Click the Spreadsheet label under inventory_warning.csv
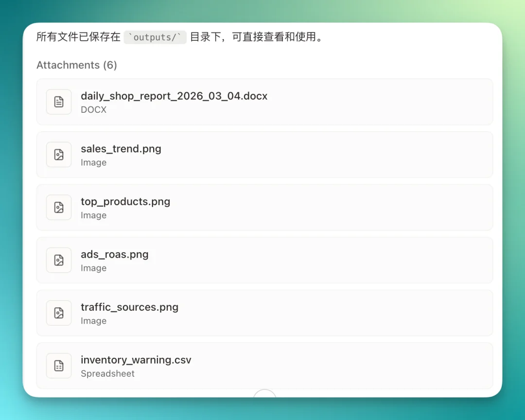The height and width of the screenshot is (420, 525). (x=107, y=373)
